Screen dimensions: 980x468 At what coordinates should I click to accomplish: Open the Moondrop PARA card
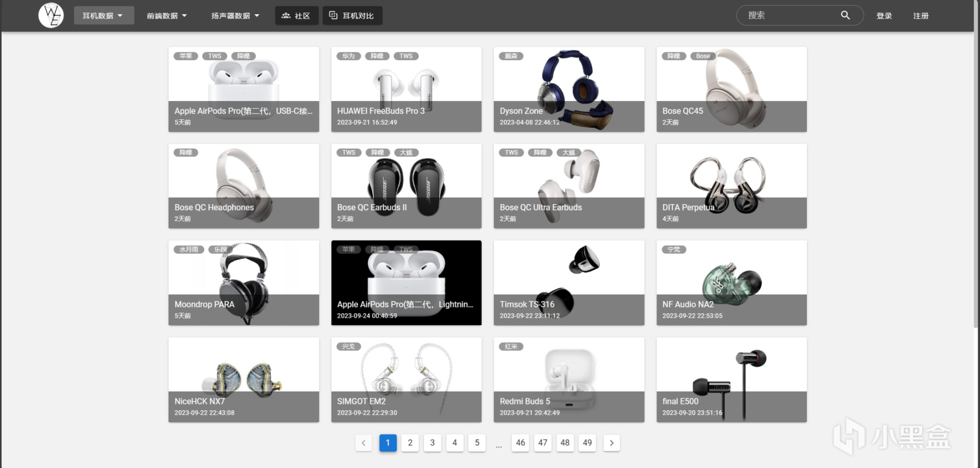(244, 283)
